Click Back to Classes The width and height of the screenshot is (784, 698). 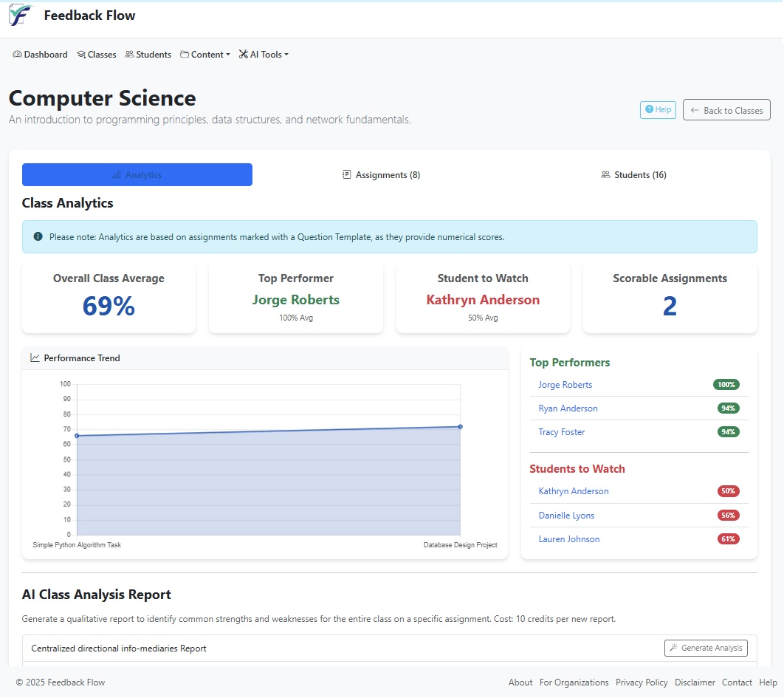click(726, 109)
